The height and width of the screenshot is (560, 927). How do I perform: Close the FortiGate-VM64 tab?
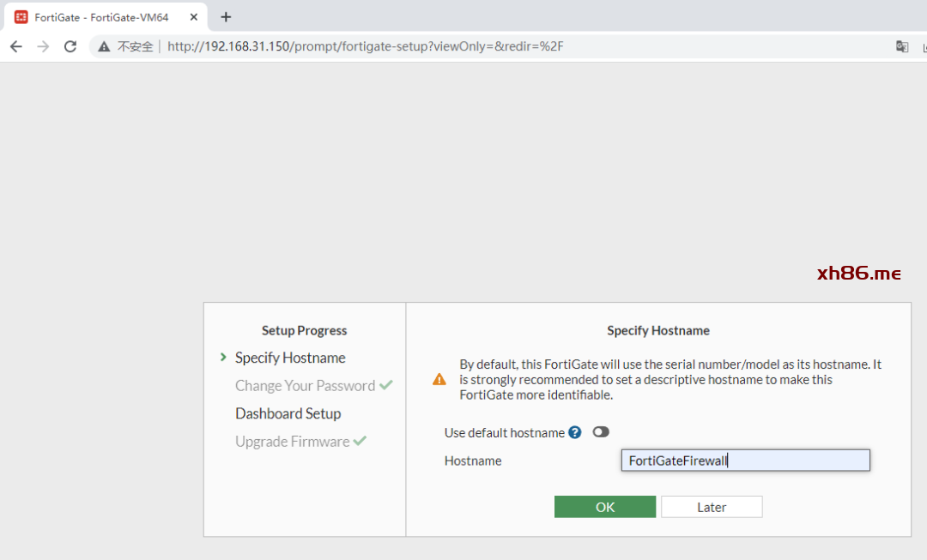193,17
